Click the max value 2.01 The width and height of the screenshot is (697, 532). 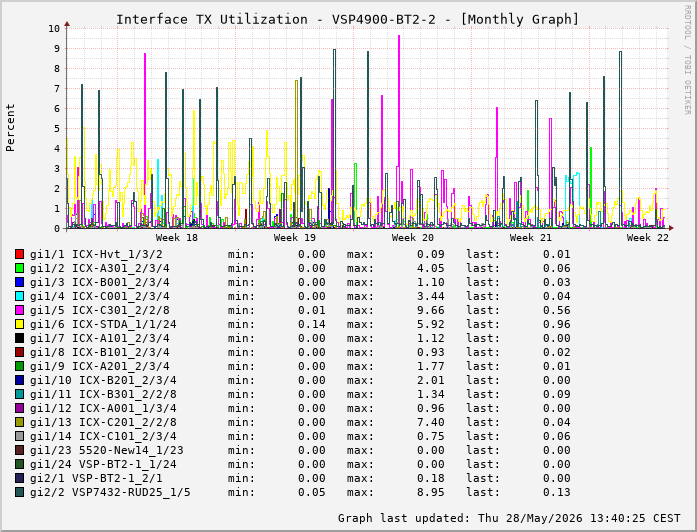click(430, 380)
